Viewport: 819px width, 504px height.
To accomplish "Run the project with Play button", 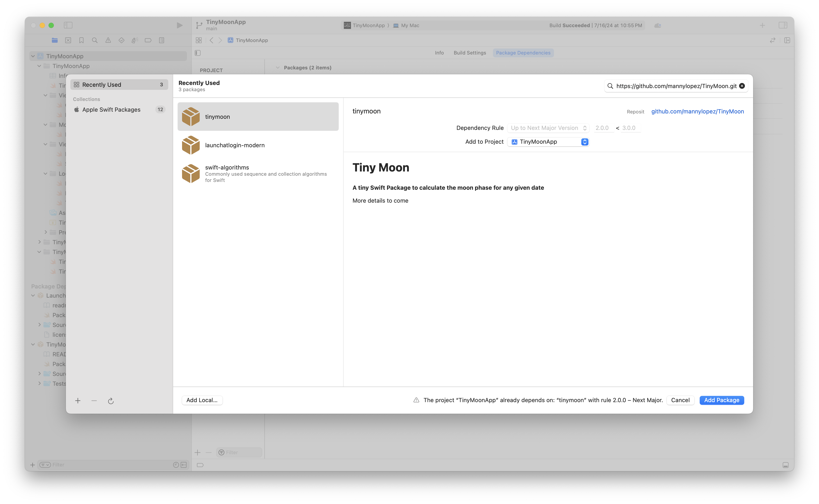I will pyautogui.click(x=179, y=25).
